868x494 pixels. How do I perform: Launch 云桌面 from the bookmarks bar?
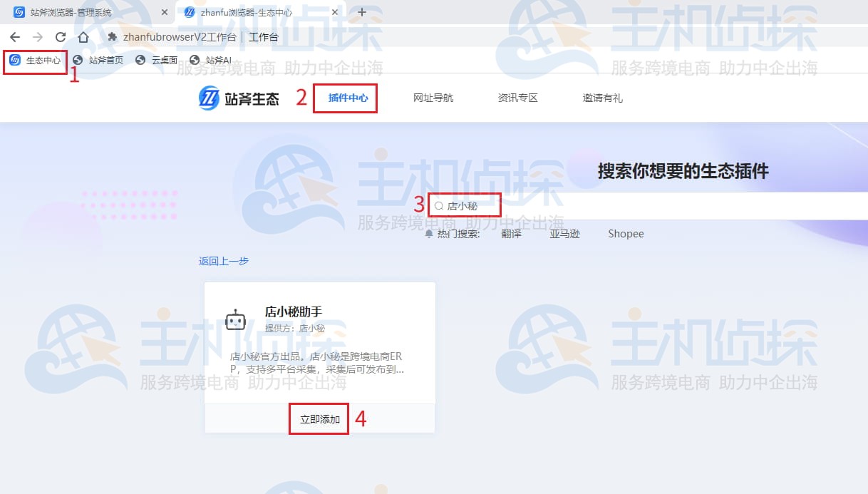click(x=162, y=59)
